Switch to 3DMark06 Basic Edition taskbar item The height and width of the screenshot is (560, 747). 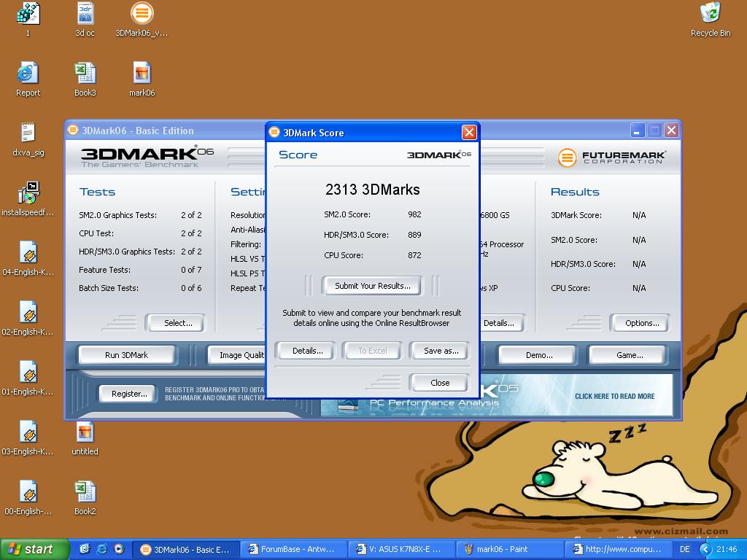(185, 549)
